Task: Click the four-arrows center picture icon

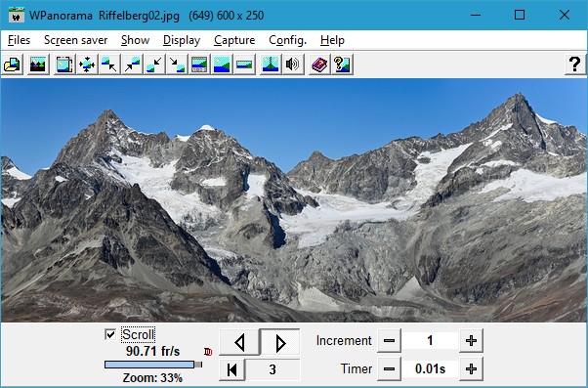Action: tap(87, 65)
